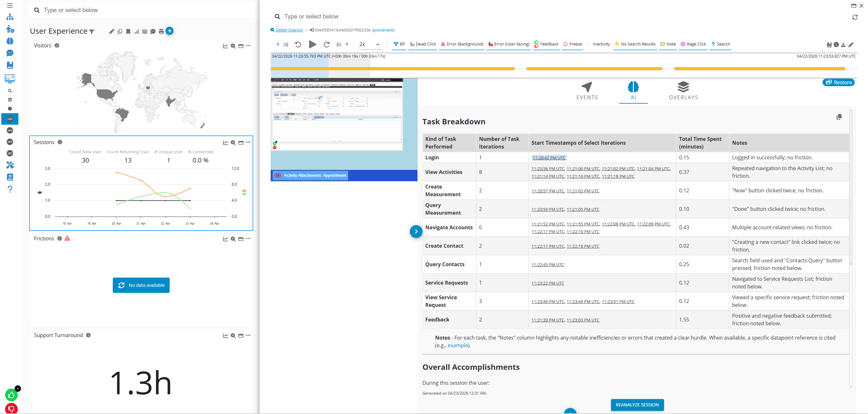The image size is (868, 414).
Task: Click the add widget plus icon
Action: [170, 31]
